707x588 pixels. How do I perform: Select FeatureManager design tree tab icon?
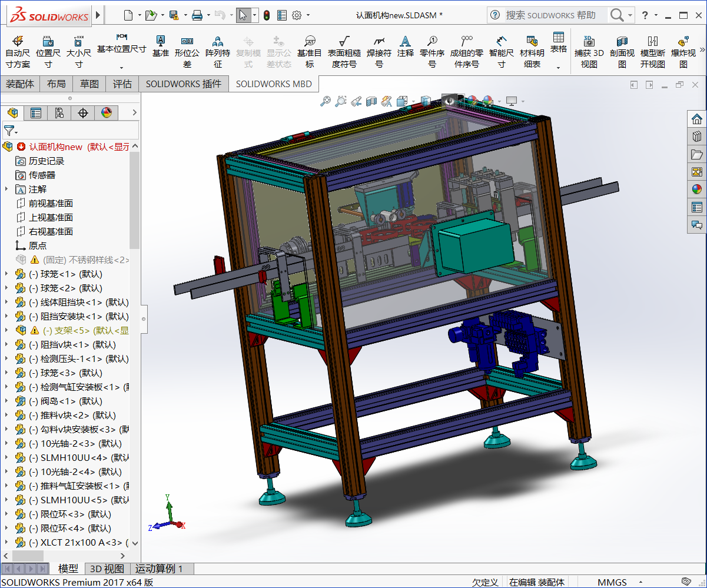12,112
